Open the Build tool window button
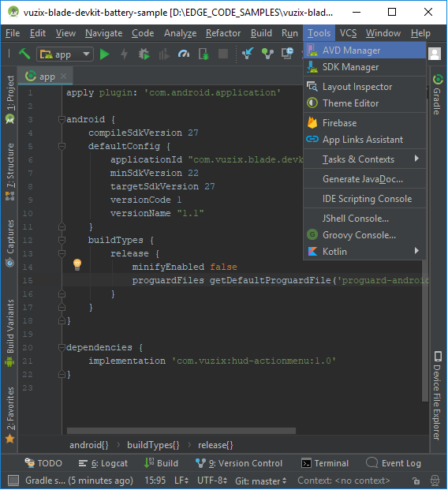Image resolution: width=448 pixels, height=490 pixels. (161, 463)
